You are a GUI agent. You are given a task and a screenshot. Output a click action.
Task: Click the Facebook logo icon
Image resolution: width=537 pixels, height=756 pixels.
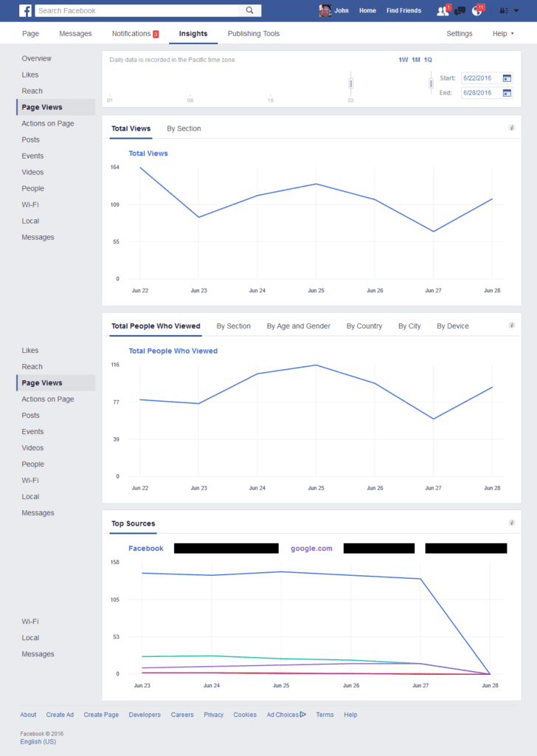coord(25,10)
